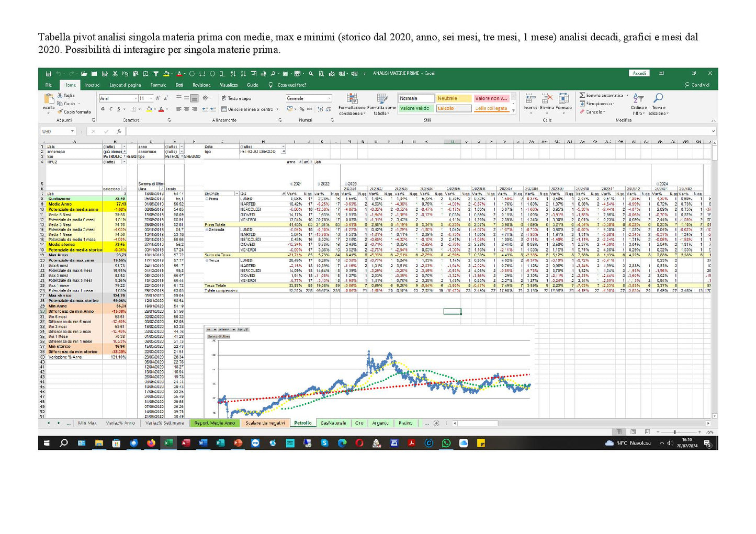Screen dimensions: 756x534
Task: Click the WhatsApp icon in Windows taskbar
Action: pyautogui.click(x=446, y=443)
